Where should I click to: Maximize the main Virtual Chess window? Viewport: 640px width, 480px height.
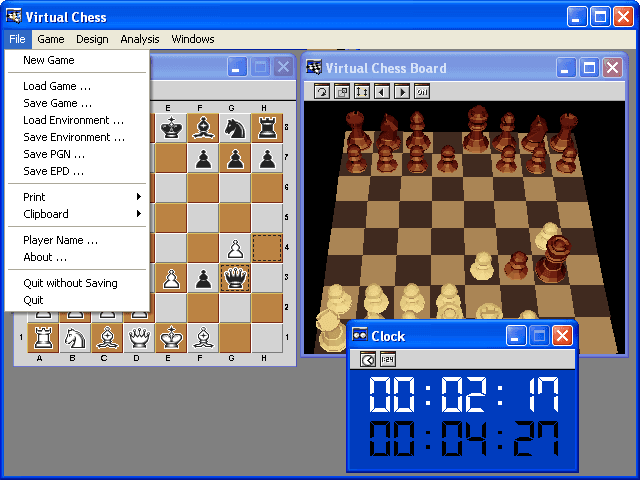coord(600,17)
